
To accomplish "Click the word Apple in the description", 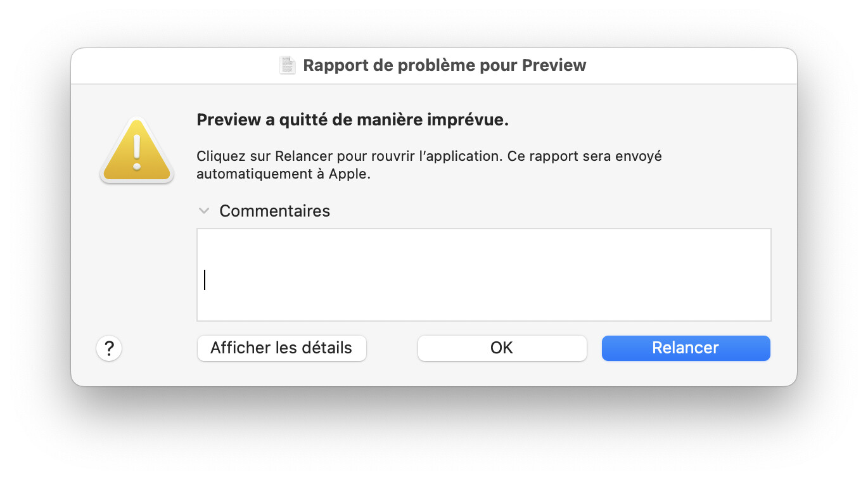I will (x=348, y=174).
